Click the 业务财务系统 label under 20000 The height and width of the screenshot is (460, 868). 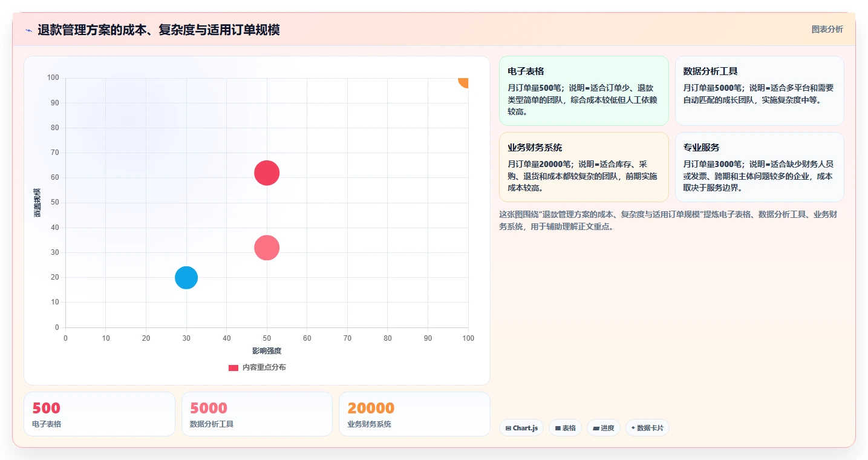click(x=369, y=424)
